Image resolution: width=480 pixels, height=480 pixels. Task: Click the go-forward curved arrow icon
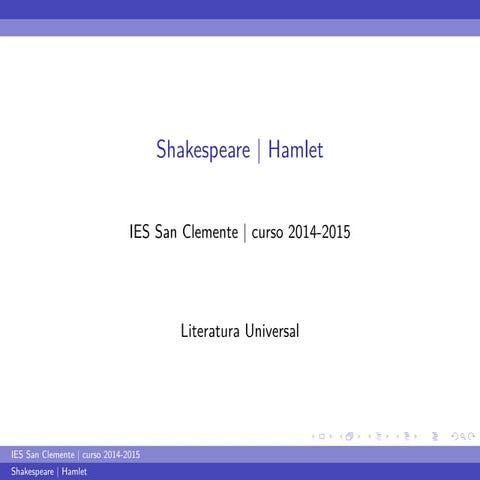[471, 436]
